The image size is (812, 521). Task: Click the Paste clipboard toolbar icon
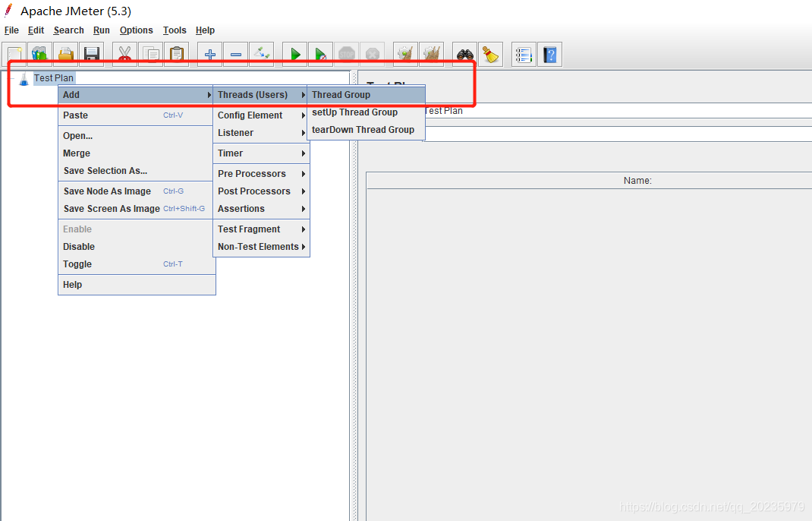click(177, 54)
